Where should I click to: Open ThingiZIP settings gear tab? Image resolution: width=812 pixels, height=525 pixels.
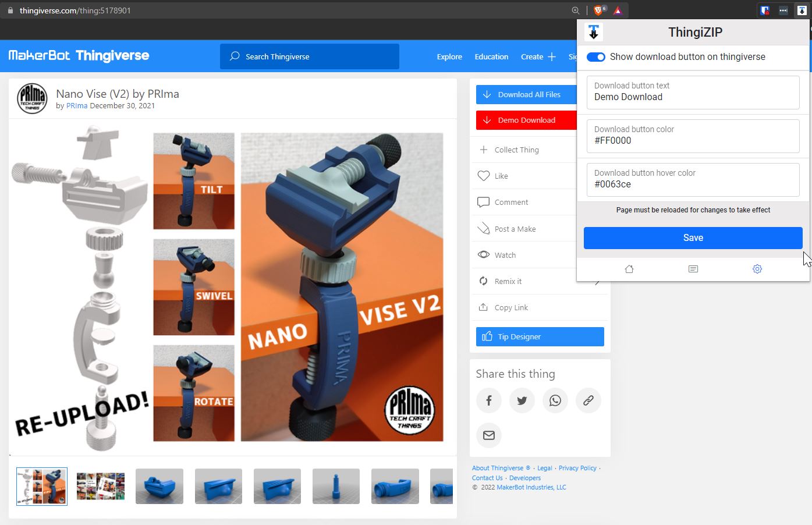tap(757, 269)
